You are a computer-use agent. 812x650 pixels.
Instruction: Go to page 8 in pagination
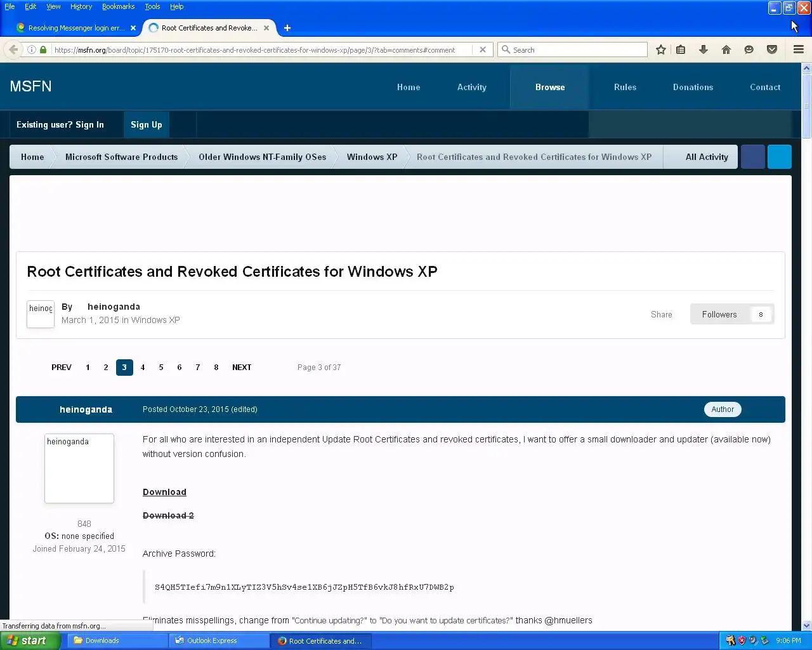(x=216, y=367)
